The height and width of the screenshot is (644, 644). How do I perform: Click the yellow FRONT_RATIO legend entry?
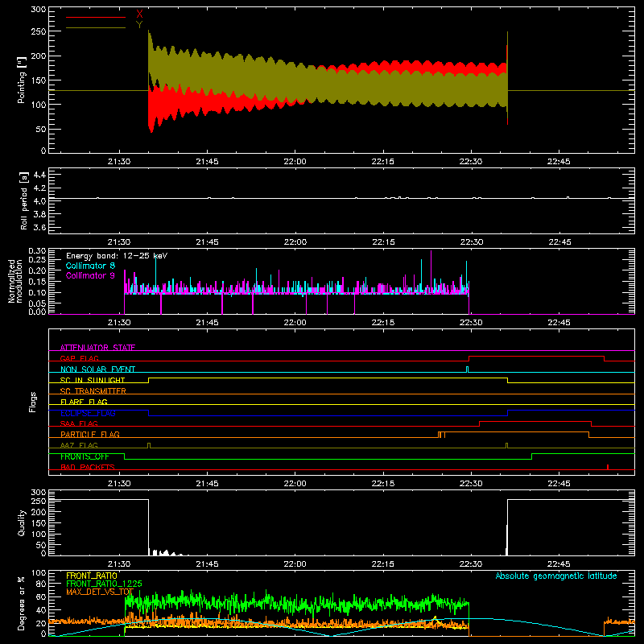click(92, 576)
